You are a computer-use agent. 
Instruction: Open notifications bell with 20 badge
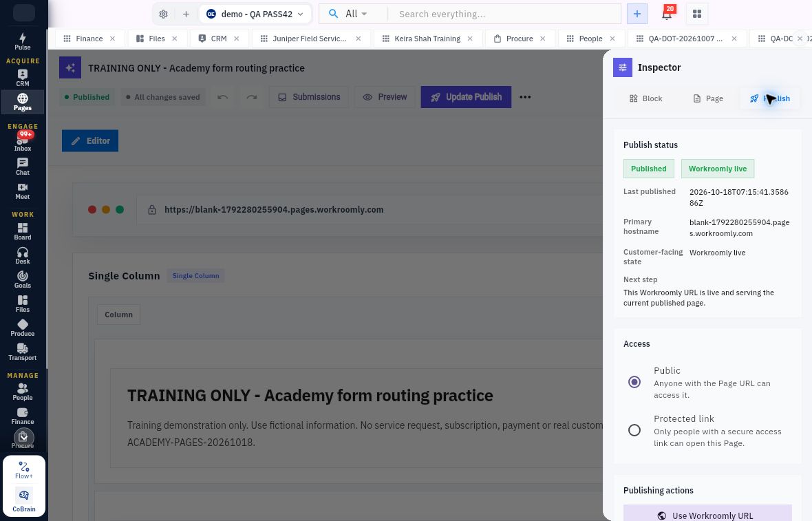tap(667, 14)
